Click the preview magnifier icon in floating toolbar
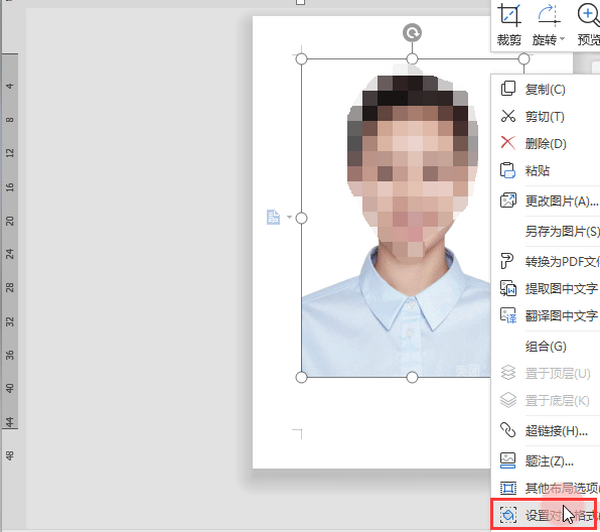600x532 pixels. (589, 15)
